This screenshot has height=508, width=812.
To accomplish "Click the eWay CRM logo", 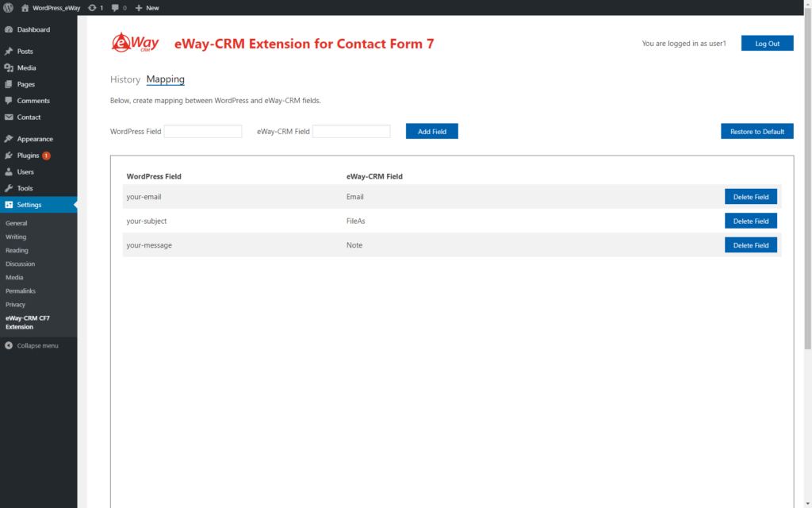I will click(135, 43).
